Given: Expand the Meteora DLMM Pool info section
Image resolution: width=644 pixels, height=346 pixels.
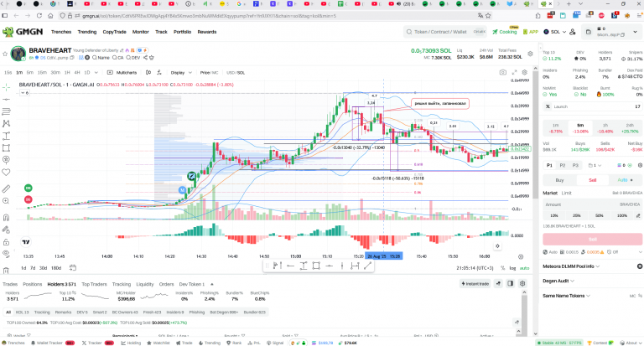Looking at the screenshot, I should coord(571,266).
